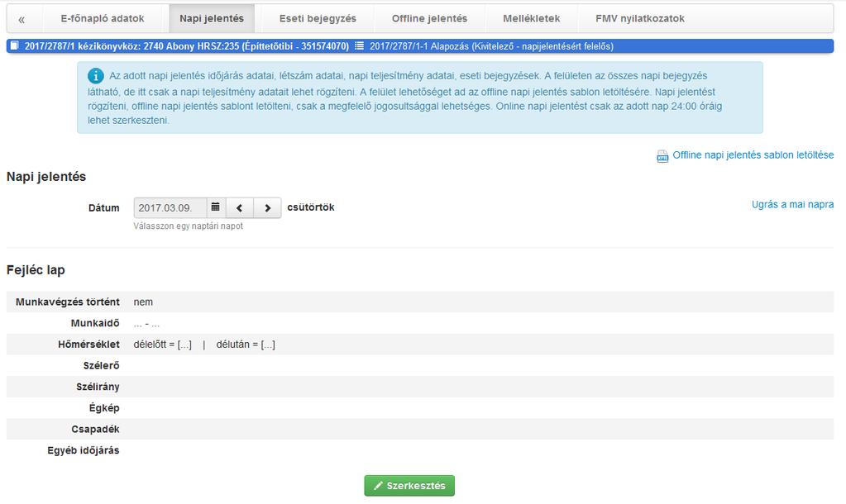The height and width of the screenshot is (504, 846).
Task: Click the Egyéb időjárás row label
Action: click(84, 450)
